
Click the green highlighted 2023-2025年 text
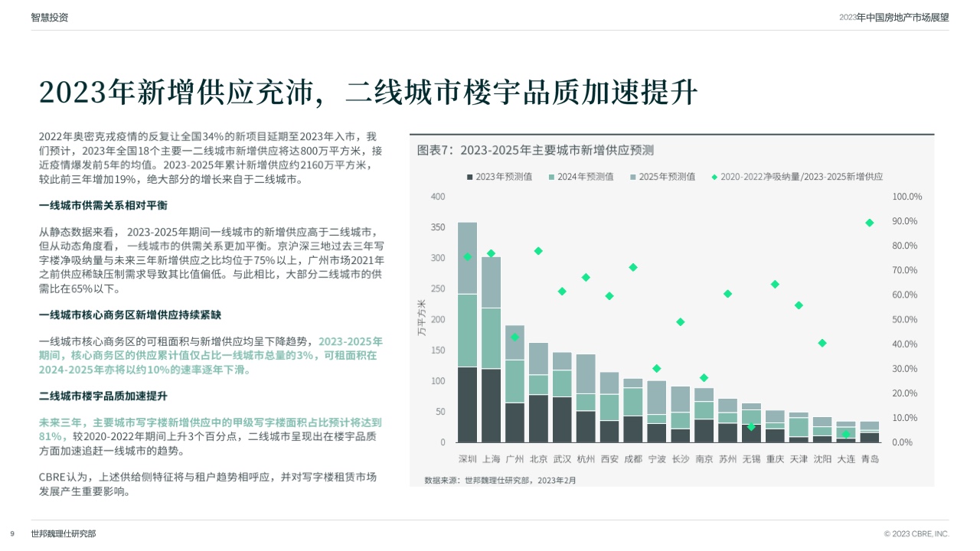click(351, 341)
